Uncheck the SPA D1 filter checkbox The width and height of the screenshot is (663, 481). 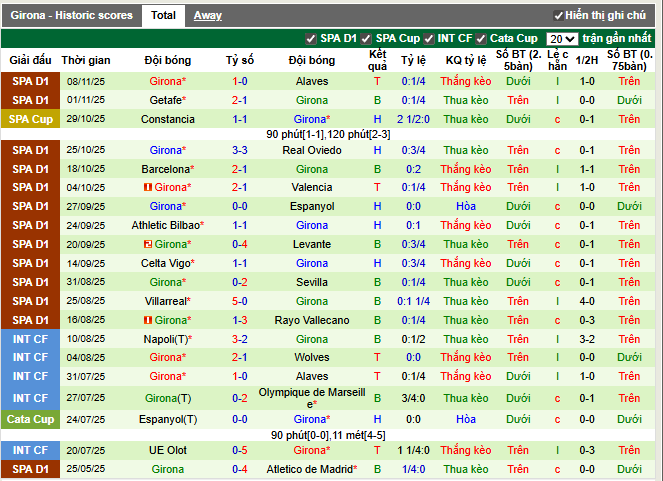coord(311,39)
